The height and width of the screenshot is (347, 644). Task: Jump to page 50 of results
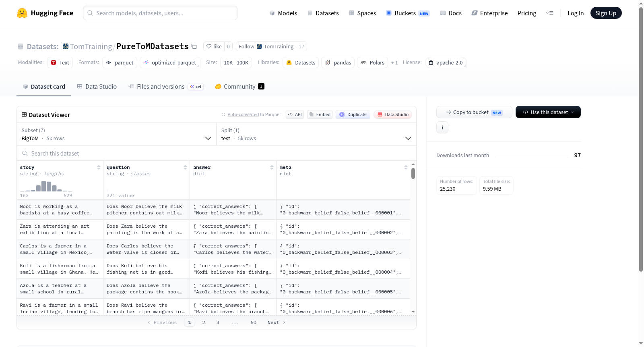254,322
